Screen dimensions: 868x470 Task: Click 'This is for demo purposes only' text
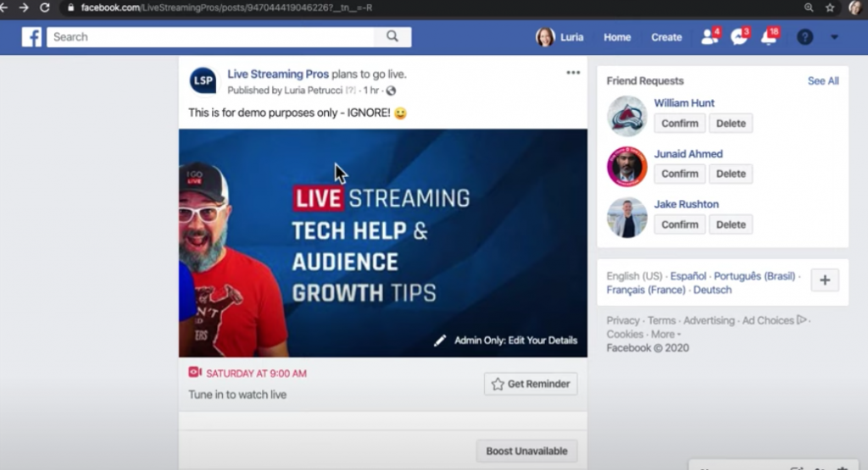point(264,113)
